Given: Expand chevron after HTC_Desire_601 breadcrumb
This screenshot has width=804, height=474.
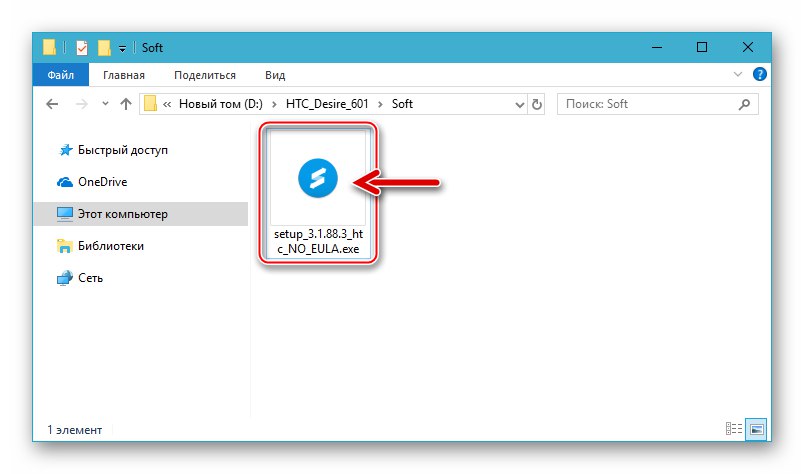Looking at the screenshot, I should 380,104.
